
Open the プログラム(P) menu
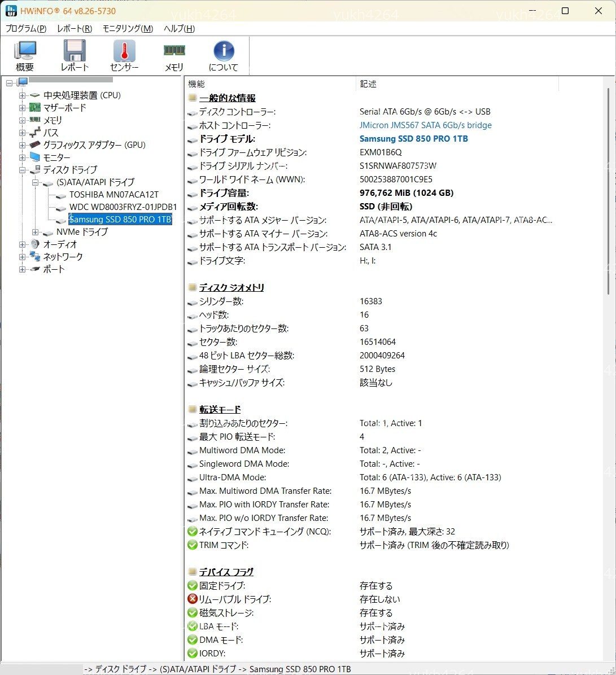[26, 28]
